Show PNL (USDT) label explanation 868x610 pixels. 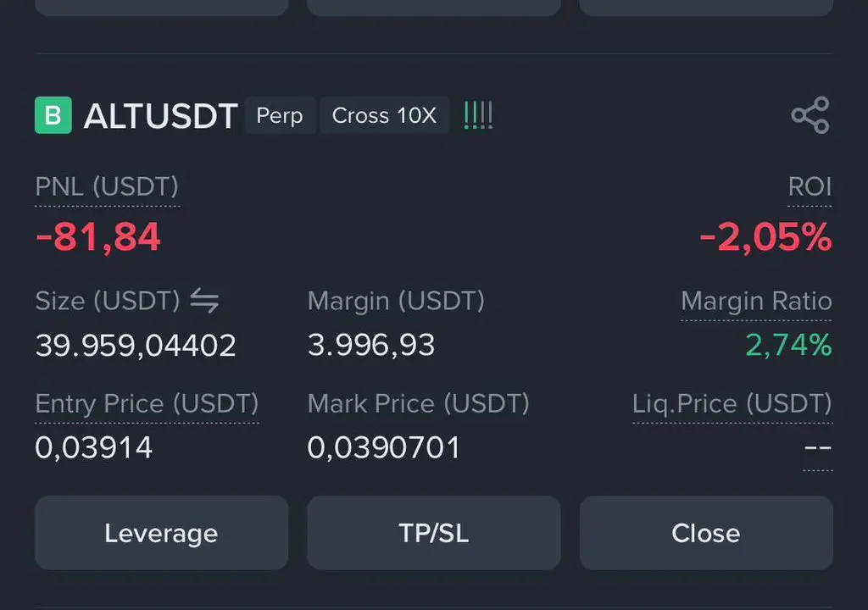(x=107, y=186)
